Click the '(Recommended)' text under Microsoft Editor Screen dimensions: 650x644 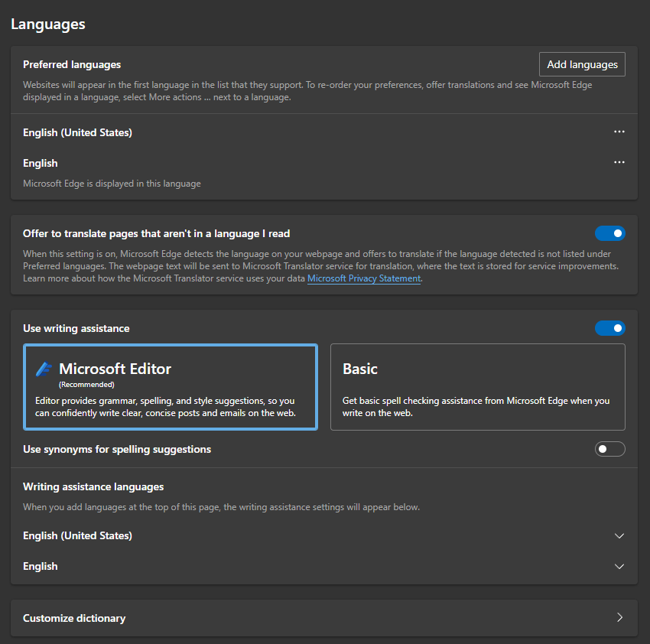click(86, 385)
